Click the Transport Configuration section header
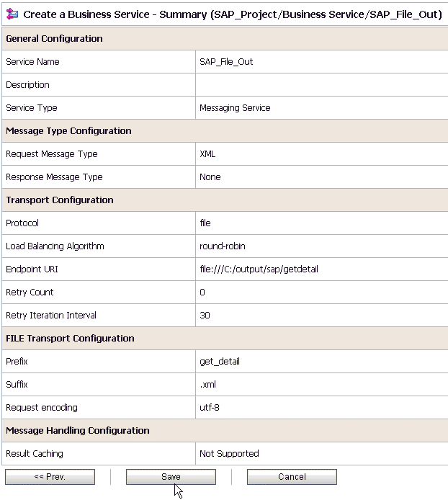Screen dimensions: 448x500 [x=60, y=200]
